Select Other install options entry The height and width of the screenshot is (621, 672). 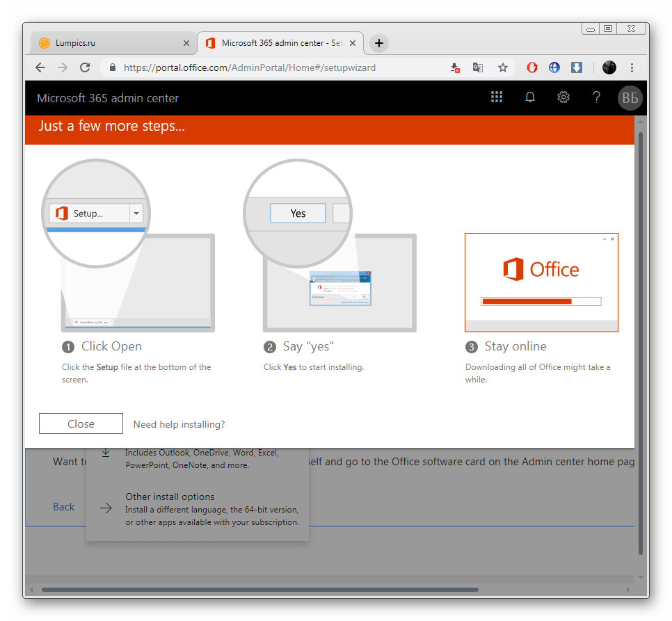198,509
